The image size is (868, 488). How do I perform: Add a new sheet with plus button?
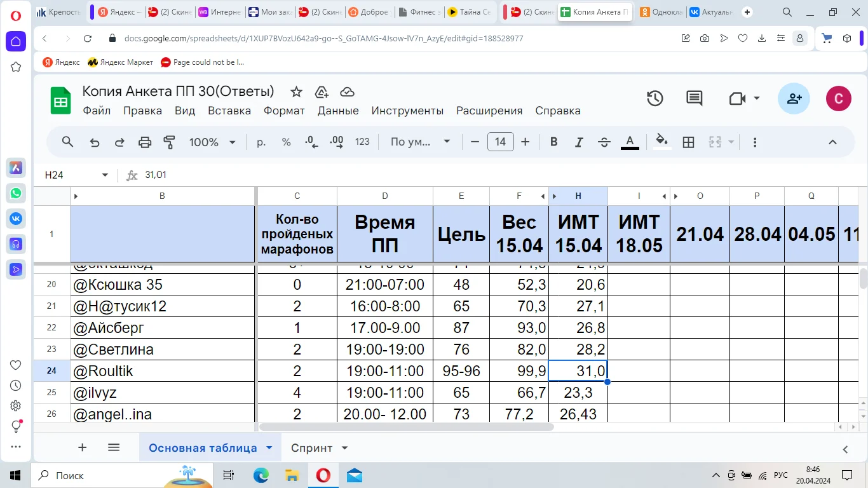click(82, 447)
